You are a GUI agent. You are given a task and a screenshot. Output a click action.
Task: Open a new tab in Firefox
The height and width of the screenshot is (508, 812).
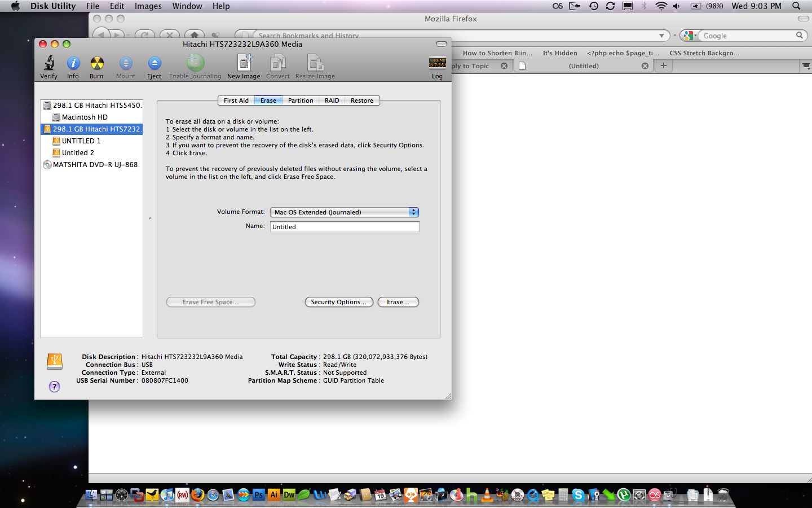[664, 65]
